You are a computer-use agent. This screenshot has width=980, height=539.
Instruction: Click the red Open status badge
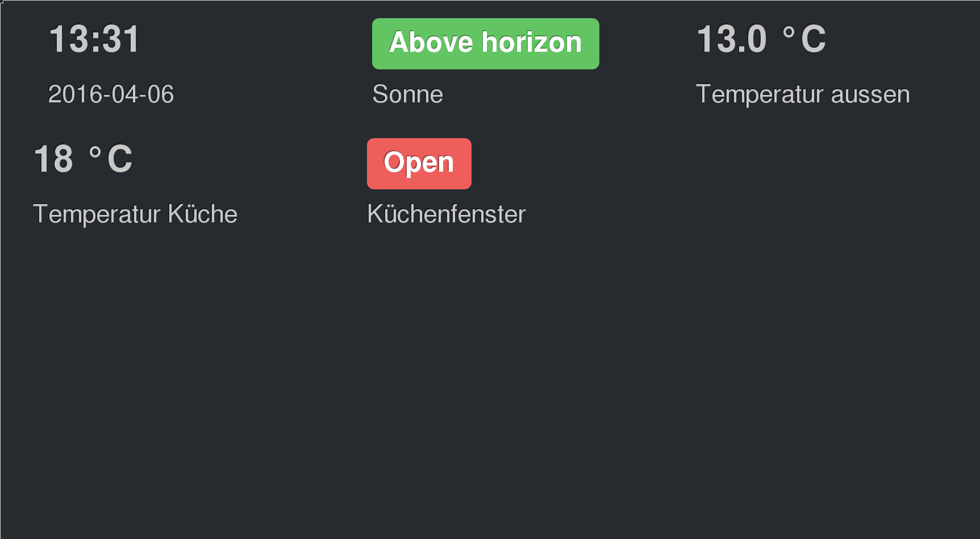(x=419, y=163)
